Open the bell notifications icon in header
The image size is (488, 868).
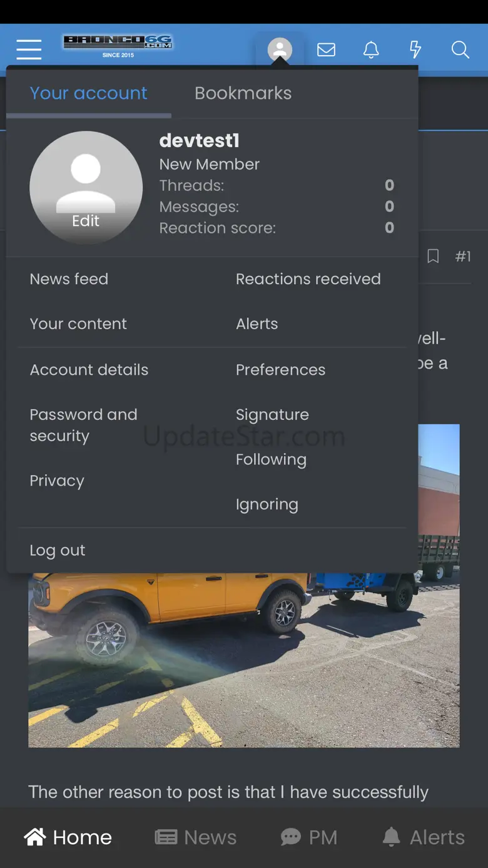click(371, 49)
